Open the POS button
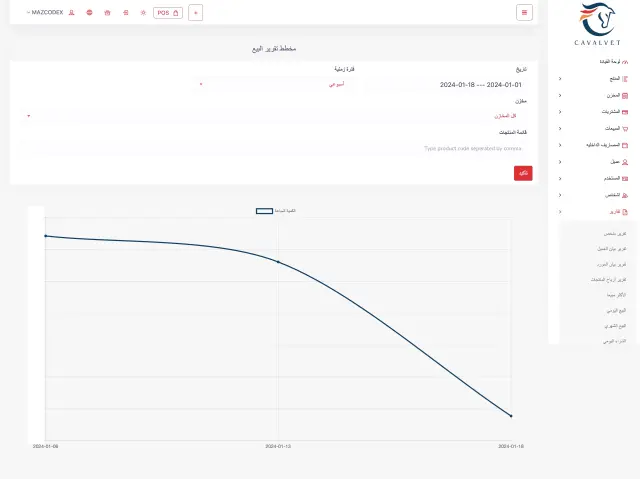 (168, 13)
